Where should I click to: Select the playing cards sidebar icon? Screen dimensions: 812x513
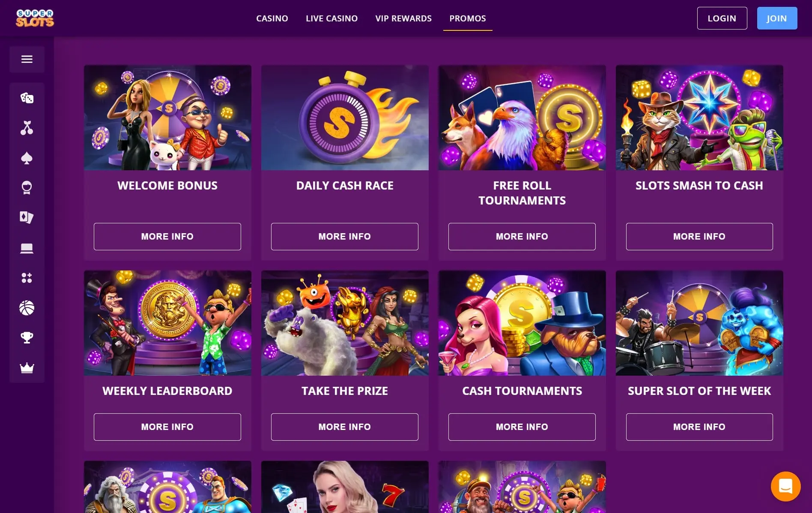[27, 217]
